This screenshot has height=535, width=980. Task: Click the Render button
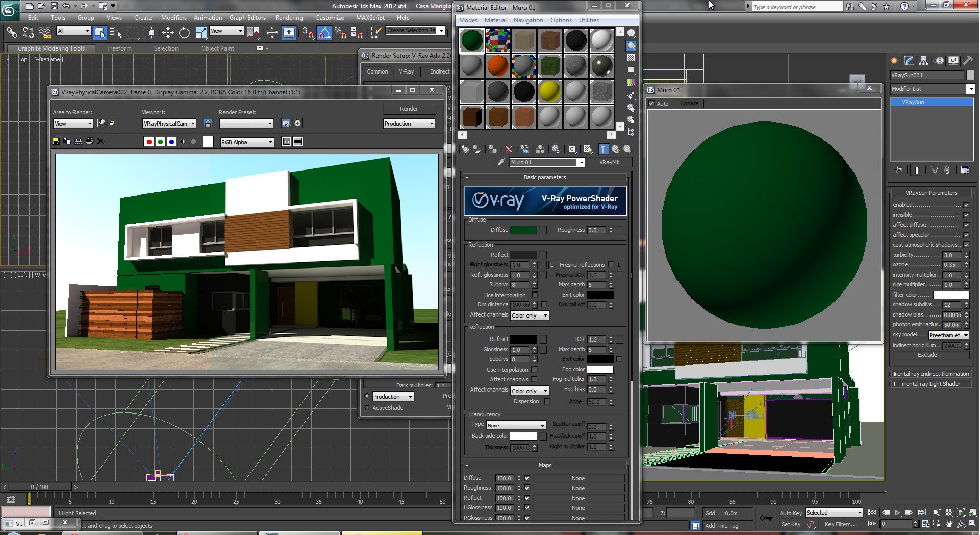(409, 109)
